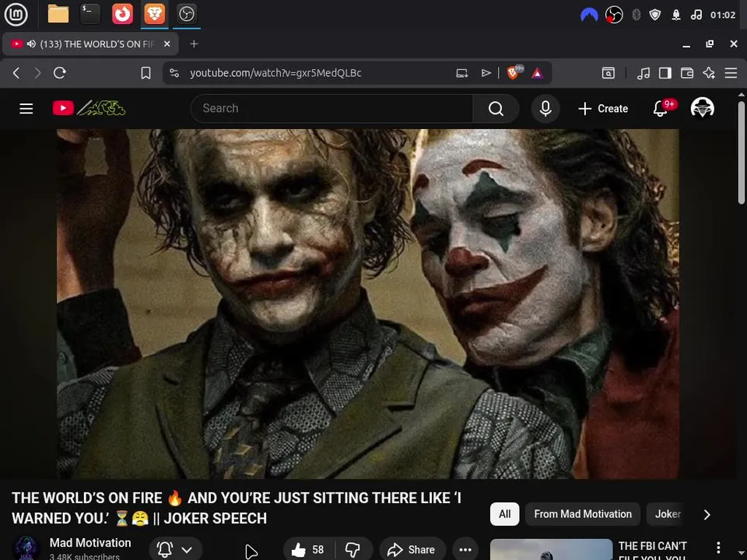Click the Brave send-tab arrow icon
Image resolution: width=747 pixels, height=560 pixels.
[x=486, y=73]
